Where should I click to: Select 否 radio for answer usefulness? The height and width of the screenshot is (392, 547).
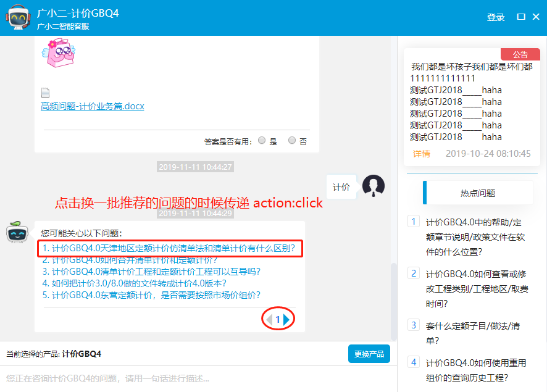[292, 141]
